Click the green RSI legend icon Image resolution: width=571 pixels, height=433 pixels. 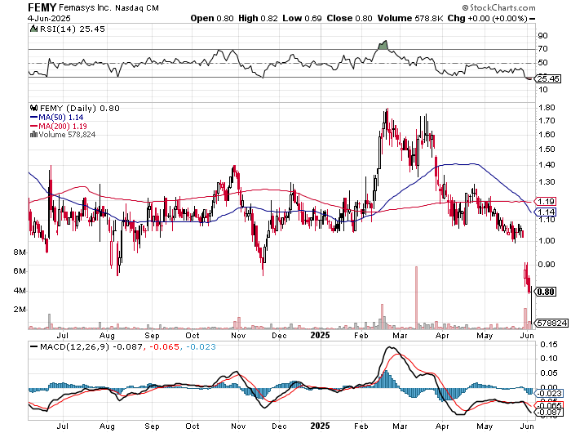[x=34, y=29]
